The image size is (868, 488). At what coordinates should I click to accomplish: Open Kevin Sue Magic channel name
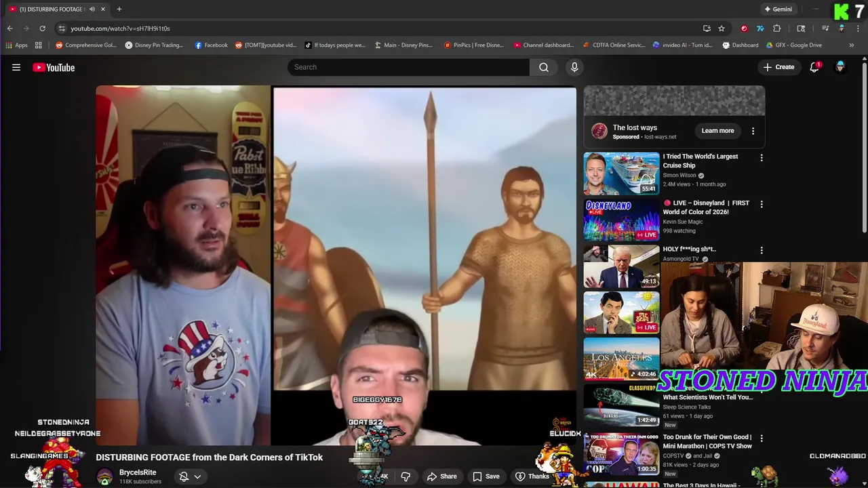[x=683, y=222]
